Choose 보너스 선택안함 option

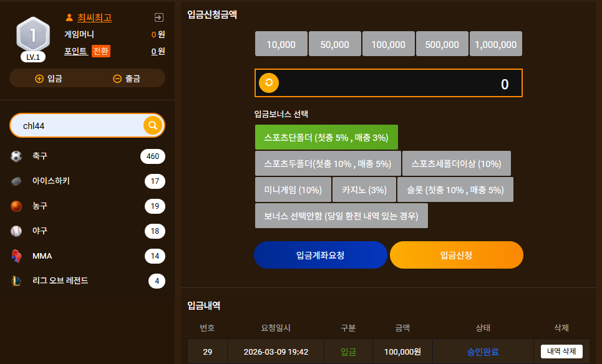click(341, 216)
